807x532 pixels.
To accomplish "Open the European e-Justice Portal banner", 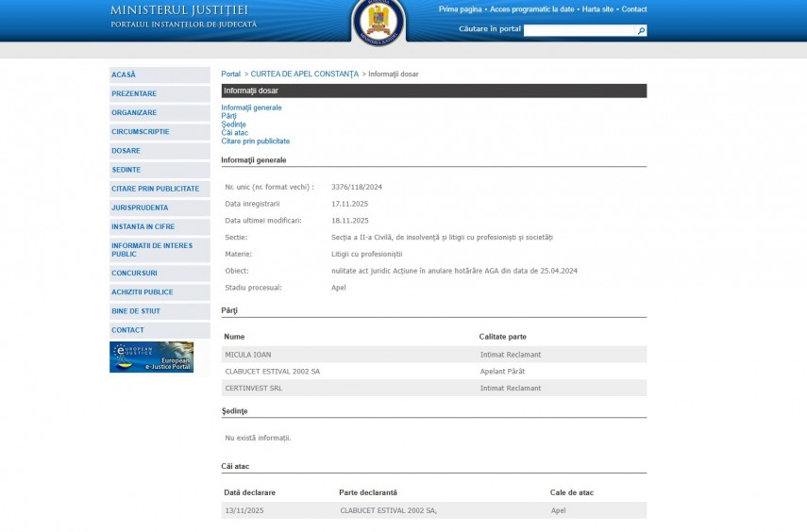I will [x=151, y=357].
